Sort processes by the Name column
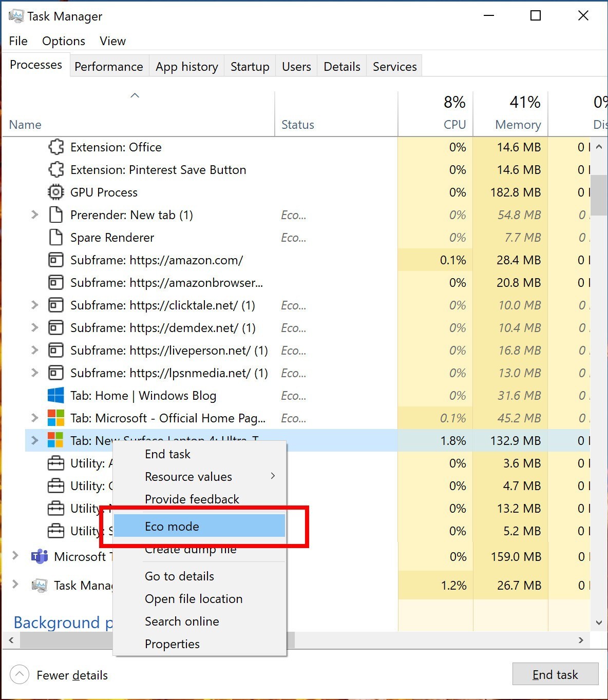 [138, 114]
